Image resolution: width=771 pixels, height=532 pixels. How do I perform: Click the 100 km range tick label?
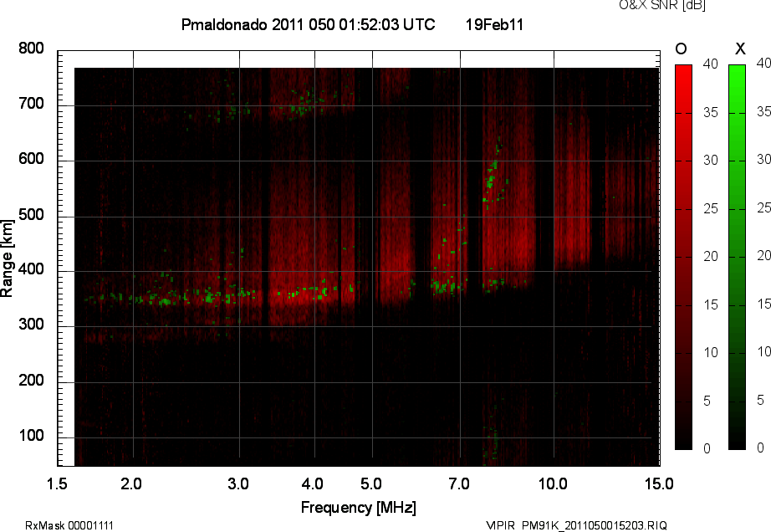pos(32,436)
